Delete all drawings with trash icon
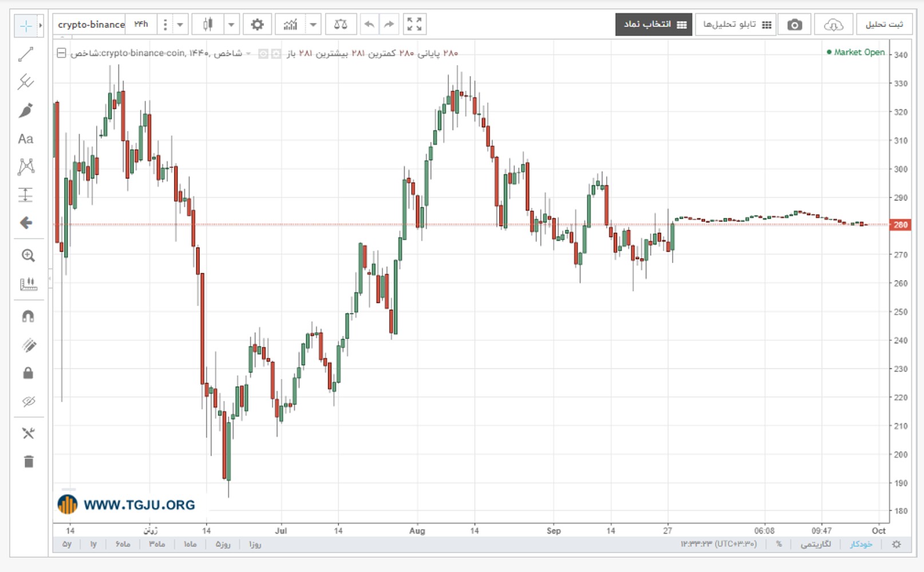The image size is (924, 572). (x=29, y=461)
